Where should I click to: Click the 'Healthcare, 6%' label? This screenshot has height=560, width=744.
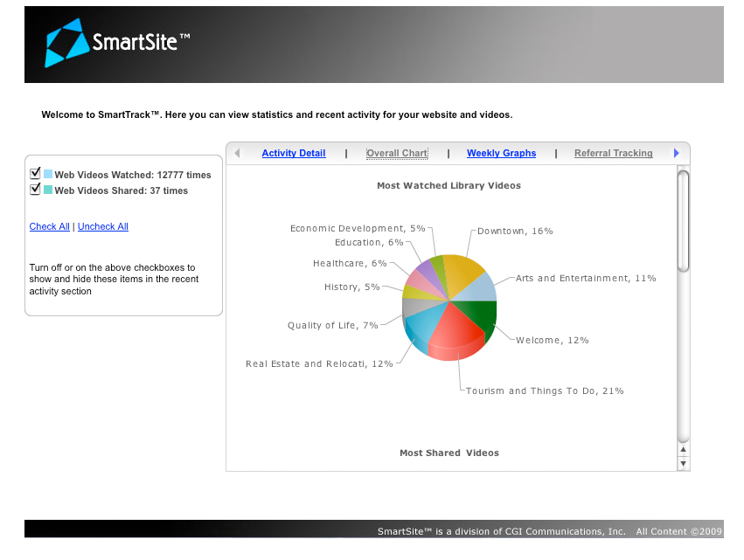point(350,264)
